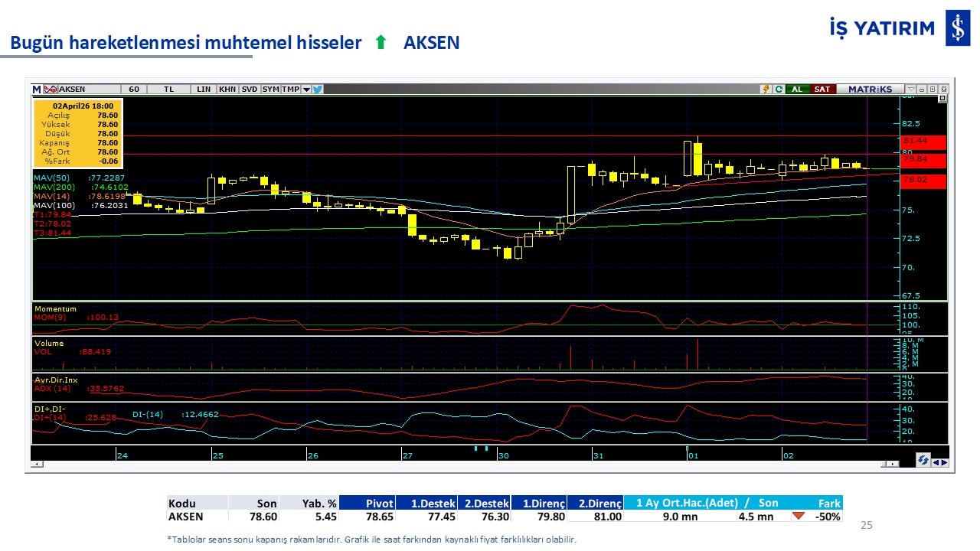Toggle the LIN linear scale option
Screen dimensions: 980x551
204,90
